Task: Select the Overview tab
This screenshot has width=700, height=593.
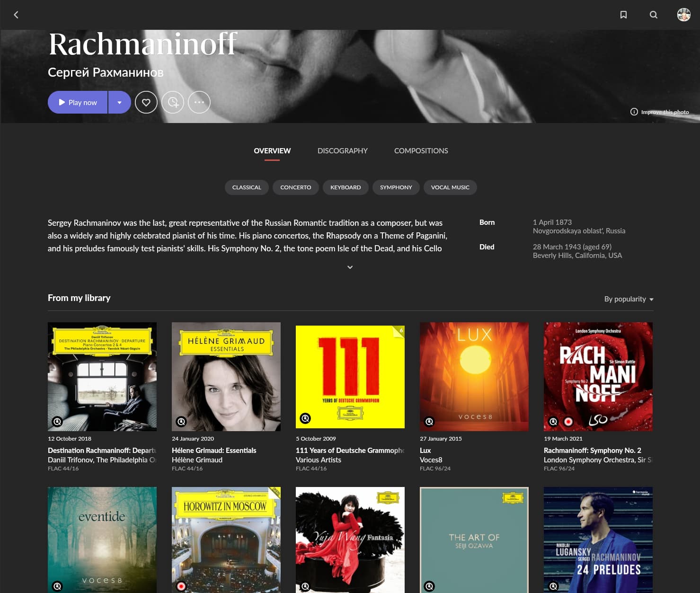Action: (x=272, y=150)
